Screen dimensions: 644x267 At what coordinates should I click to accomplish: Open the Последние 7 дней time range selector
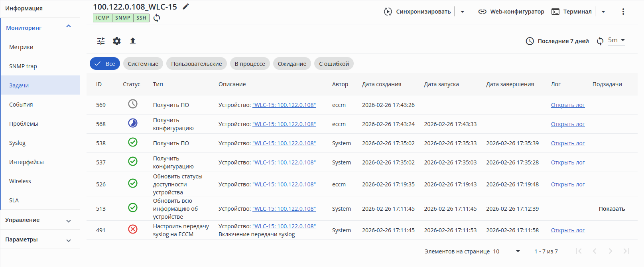(x=557, y=41)
